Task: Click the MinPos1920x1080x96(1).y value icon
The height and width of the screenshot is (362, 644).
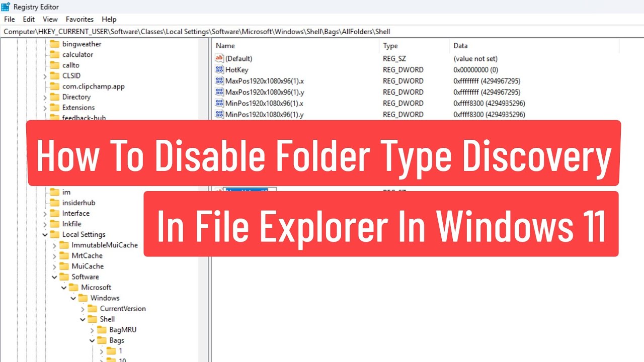Action: tap(219, 114)
